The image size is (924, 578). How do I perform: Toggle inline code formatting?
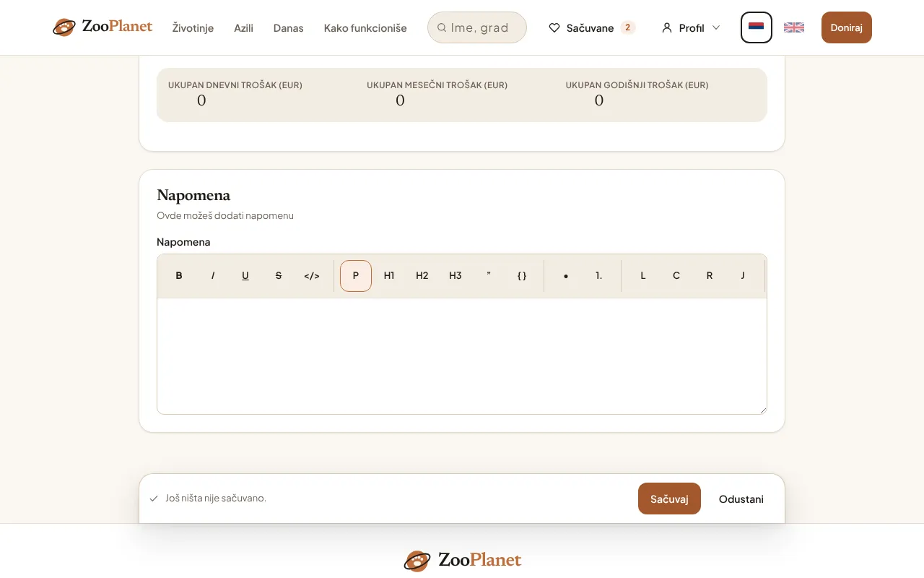pyautogui.click(x=312, y=276)
